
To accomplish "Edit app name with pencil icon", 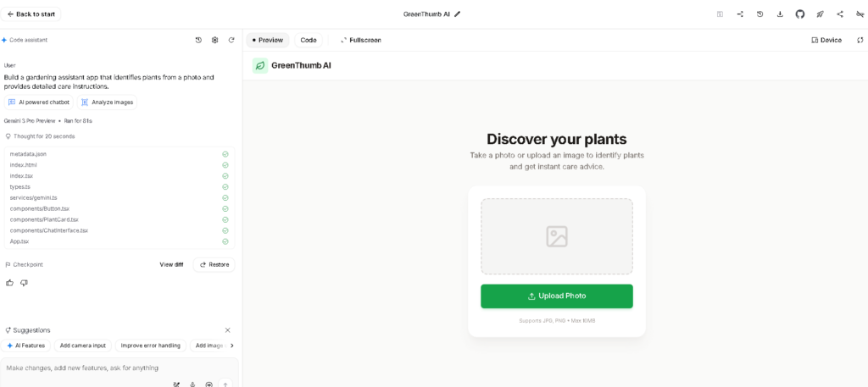I will (458, 14).
